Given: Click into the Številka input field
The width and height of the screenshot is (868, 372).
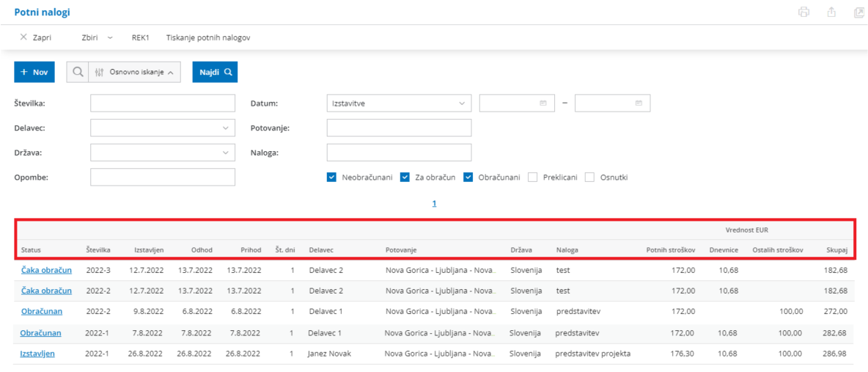Looking at the screenshot, I should pos(163,103).
